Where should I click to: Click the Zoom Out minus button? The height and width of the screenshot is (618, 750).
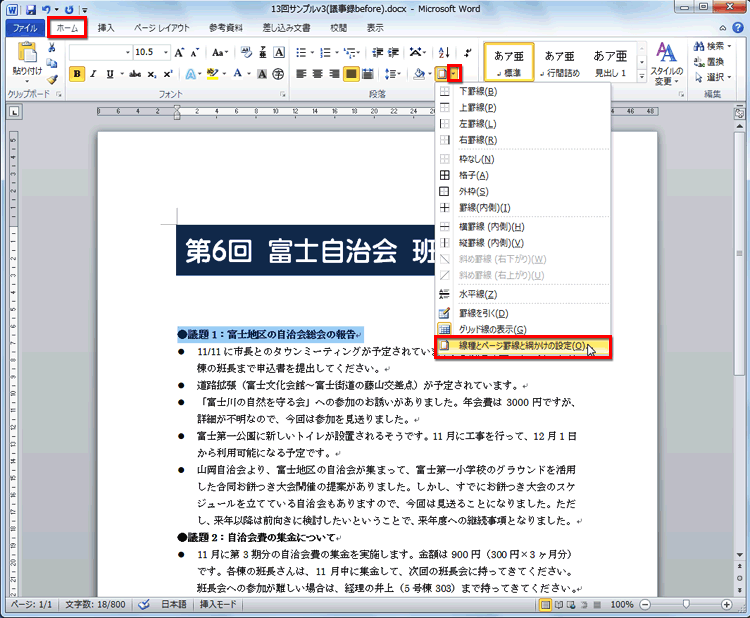click(645, 605)
